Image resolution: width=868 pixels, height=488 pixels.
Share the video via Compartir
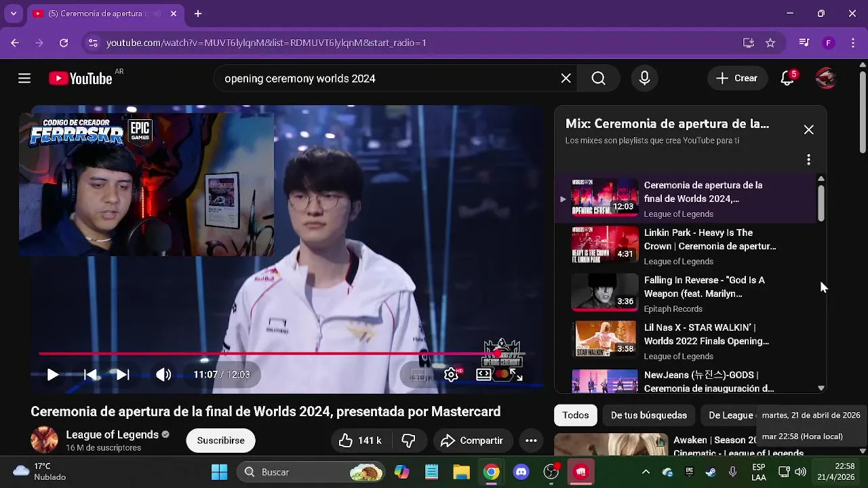click(x=472, y=441)
